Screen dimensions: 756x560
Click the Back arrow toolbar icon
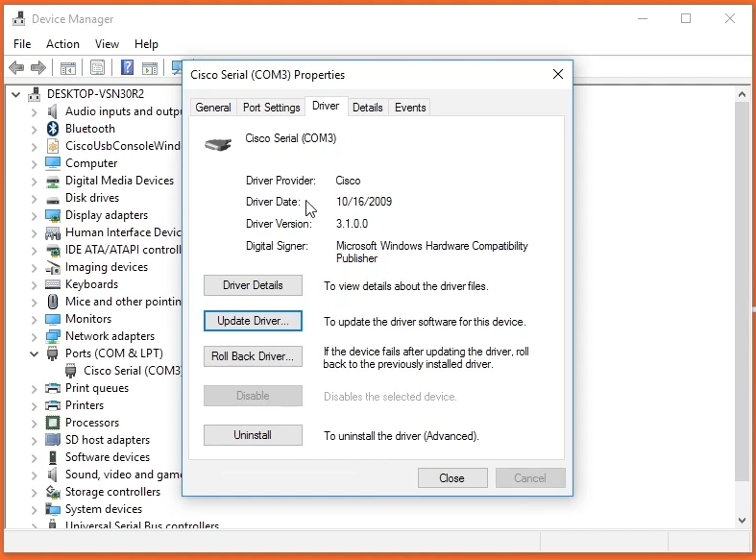(x=16, y=68)
